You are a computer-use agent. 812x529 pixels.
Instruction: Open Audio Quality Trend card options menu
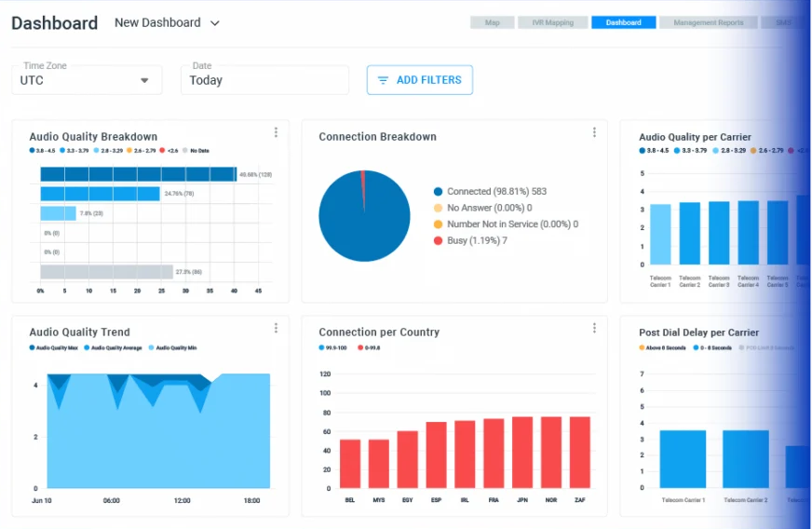[276, 328]
